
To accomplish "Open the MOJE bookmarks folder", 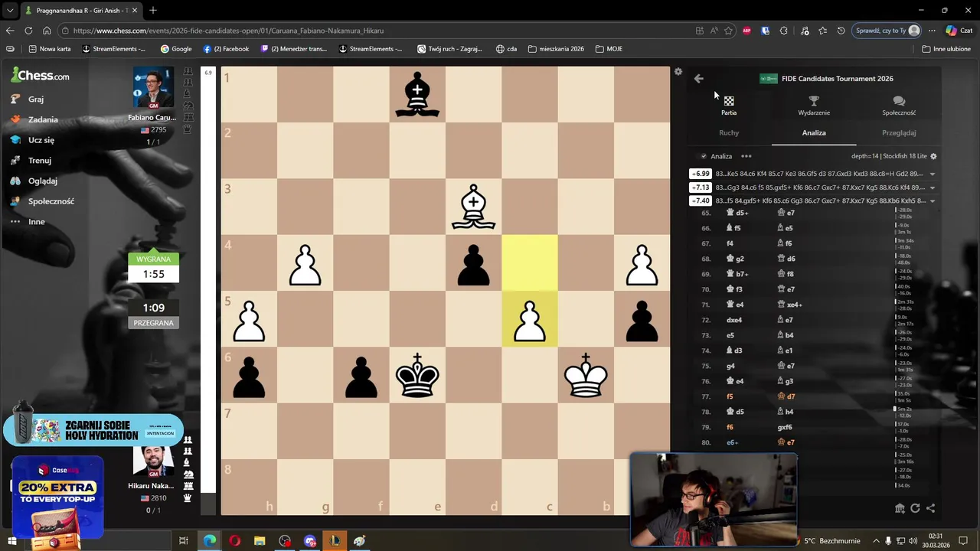I will 609,49.
